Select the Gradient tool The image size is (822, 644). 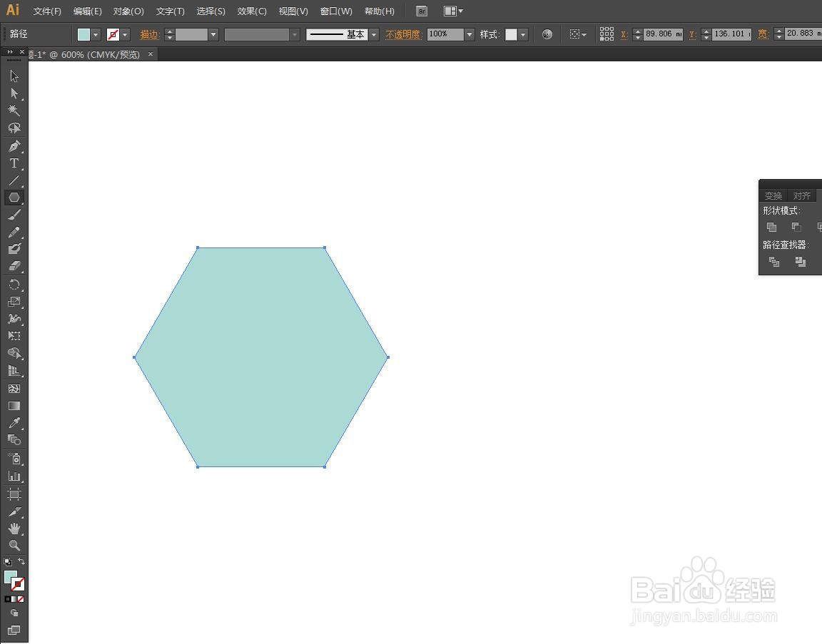point(14,406)
